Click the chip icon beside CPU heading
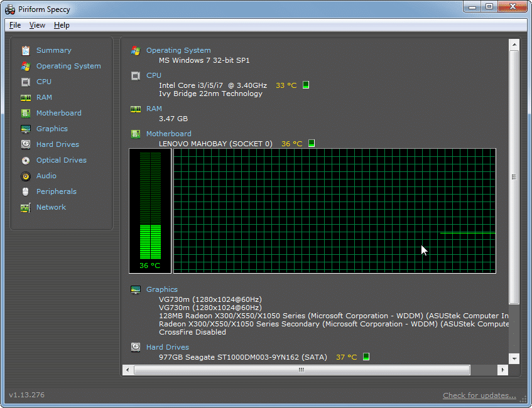Image resolution: width=532 pixels, height=408 pixels. (x=136, y=75)
